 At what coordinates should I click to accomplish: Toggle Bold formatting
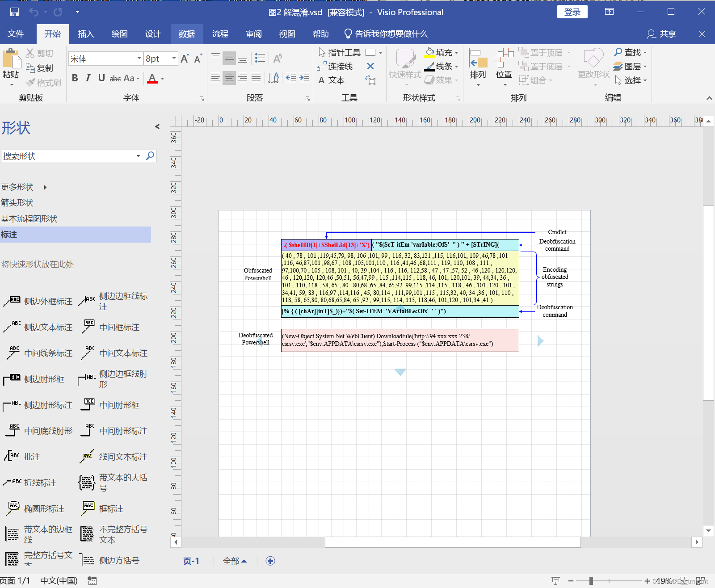click(75, 78)
